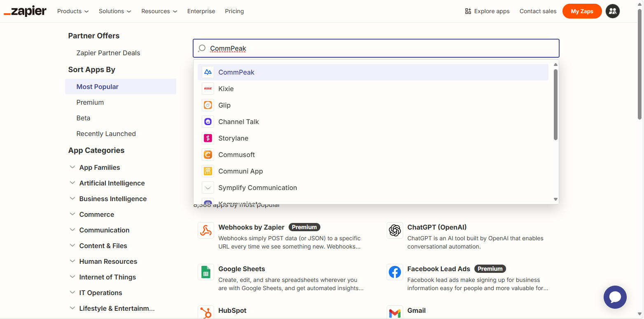Sort apps by Most Popular
Viewport: 644px width, 319px height.
point(121,87)
